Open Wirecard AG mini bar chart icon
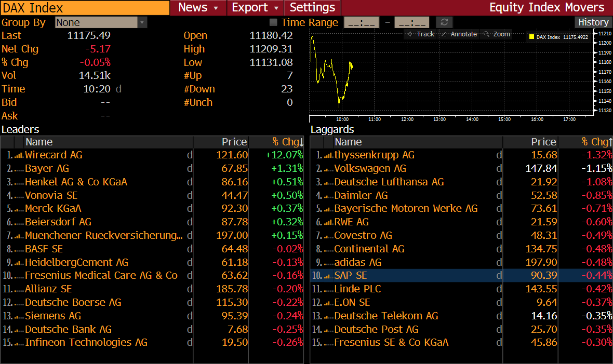 tap(19, 155)
